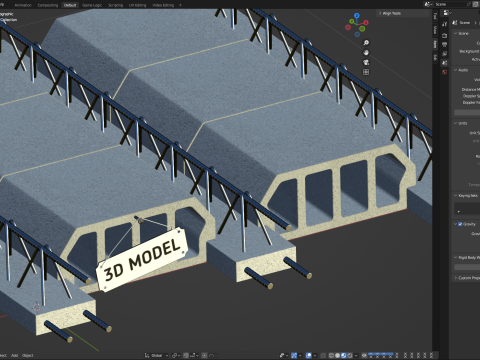This screenshot has width=480, height=360.
Task: Switch to the Scripting workspace tab
Action: [115, 5]
